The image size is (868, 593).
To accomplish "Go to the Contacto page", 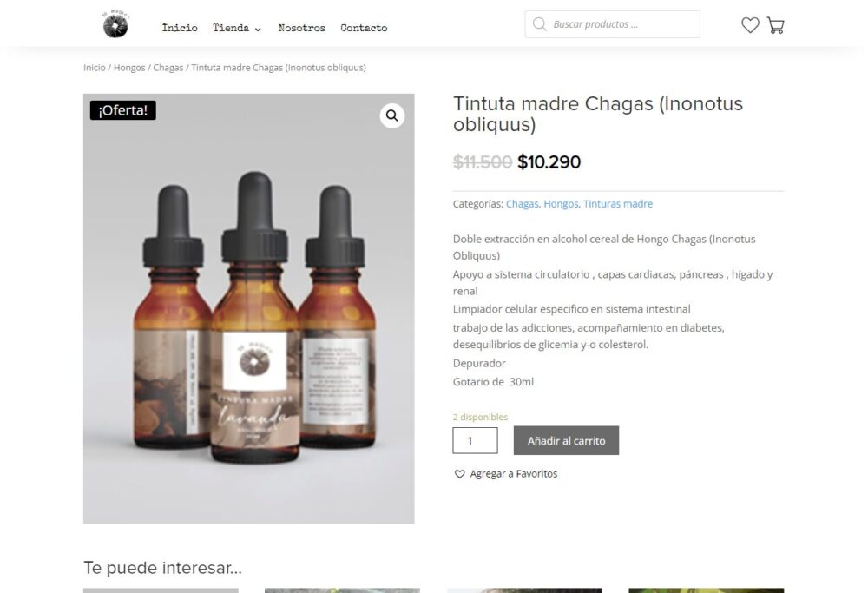I will click(364, 28).
